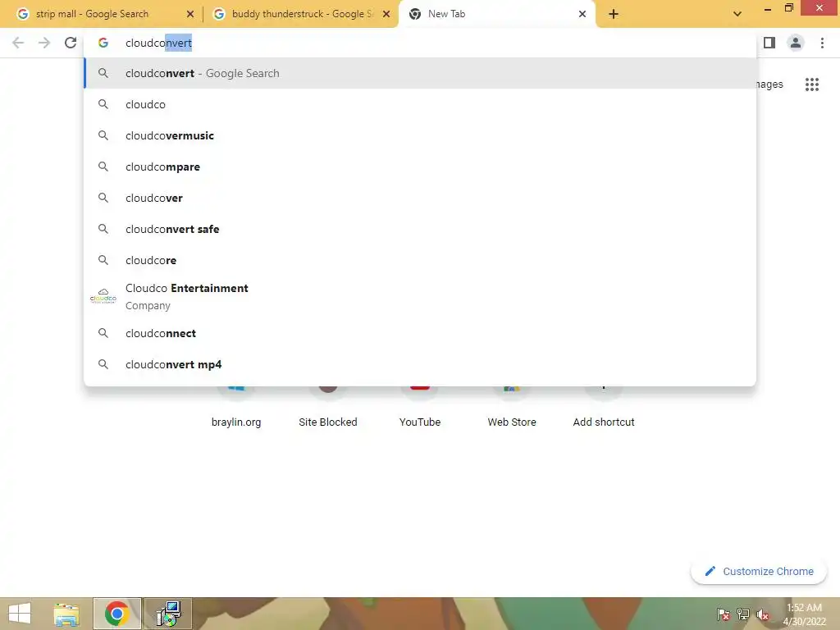Open File Explorer from the taskbar
This screenshot has width=840, height=630.
coord(66,614)
